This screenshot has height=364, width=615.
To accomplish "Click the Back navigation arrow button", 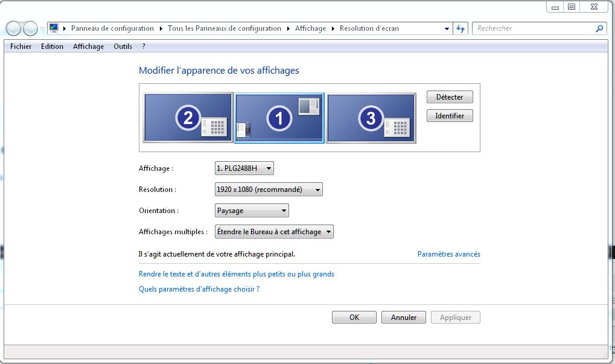I will [x=13, y=28].
